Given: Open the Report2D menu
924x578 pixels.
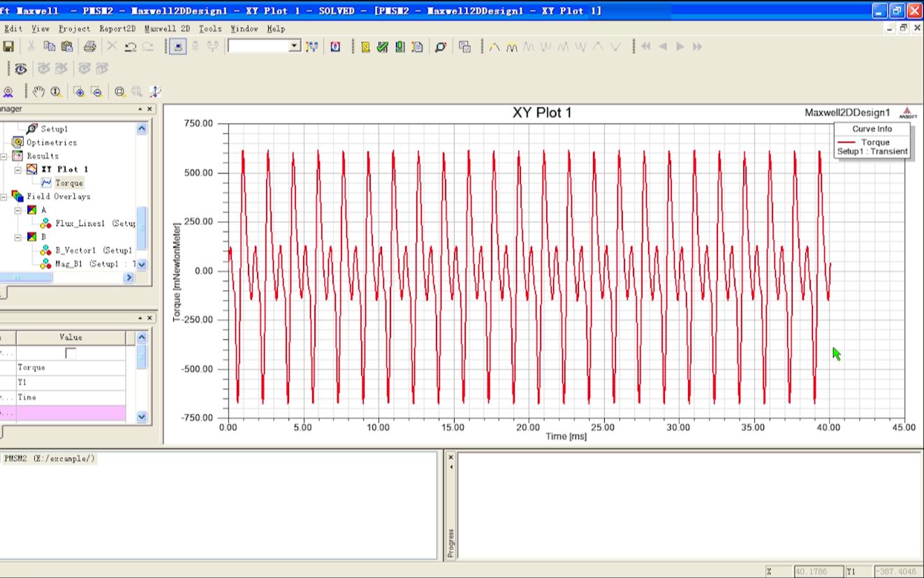Looking at the screenshot, I should tap(117, 29).
